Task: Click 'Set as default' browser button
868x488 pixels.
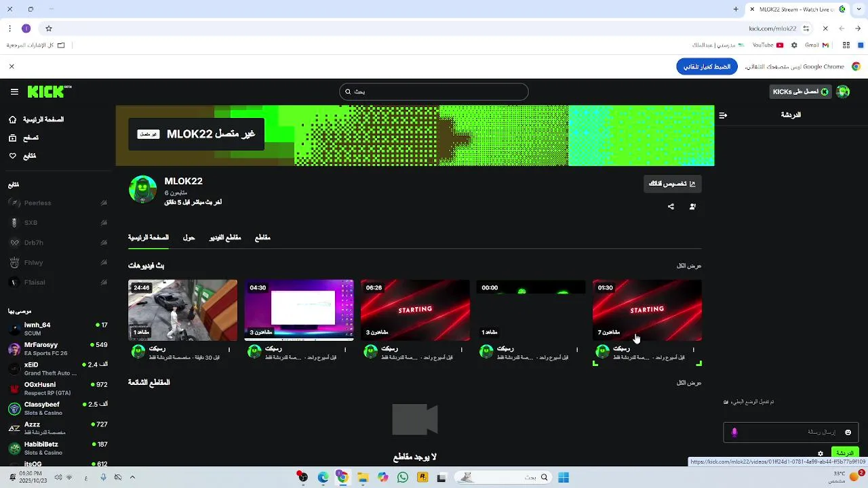Action: pos(707,66)
